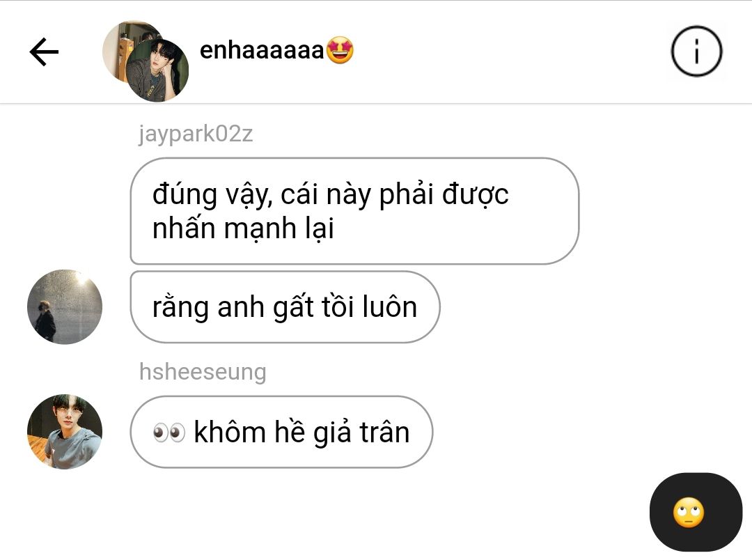Open front group avatar with dark jacket

pos(157,70)
